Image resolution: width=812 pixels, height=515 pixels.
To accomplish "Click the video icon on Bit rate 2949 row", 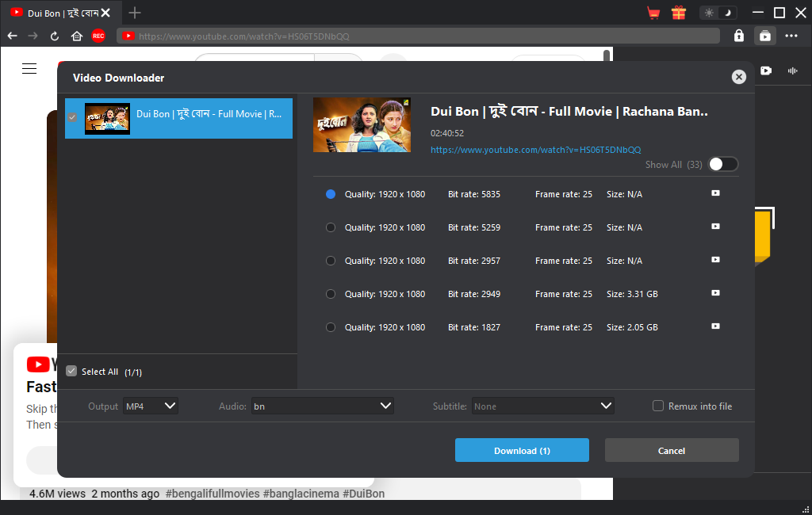I will pyautogui.click(x=716, y=293).
